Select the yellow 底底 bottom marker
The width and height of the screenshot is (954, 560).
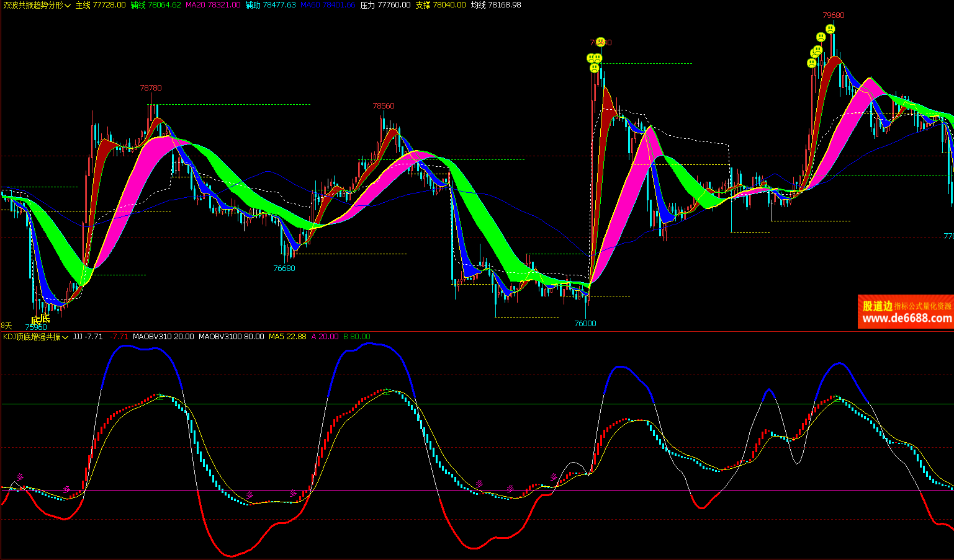40,319
